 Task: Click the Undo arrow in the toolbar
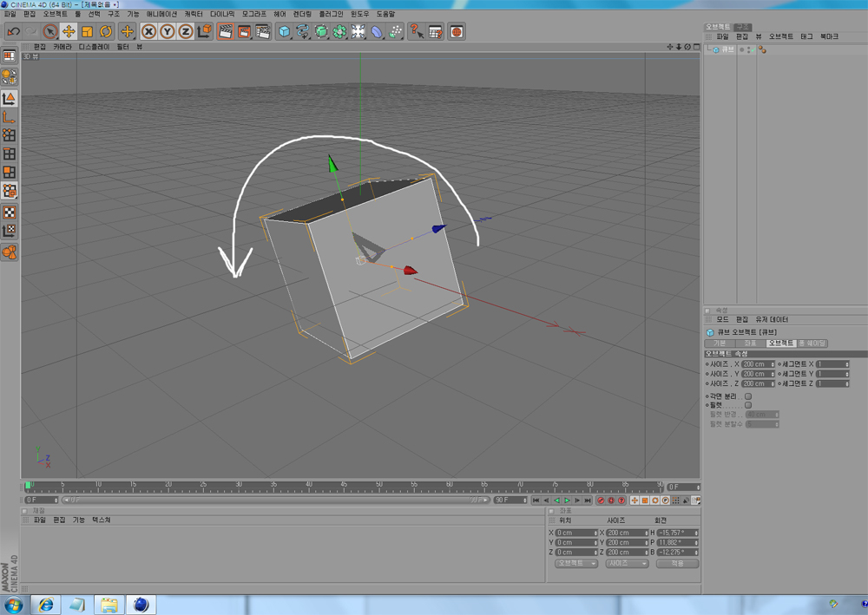click(x=13, y=31)
